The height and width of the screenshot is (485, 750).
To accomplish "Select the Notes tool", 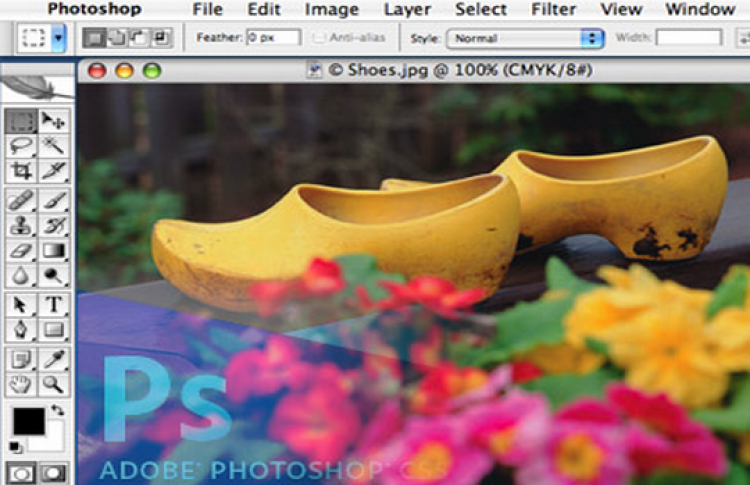I will 21,360.
